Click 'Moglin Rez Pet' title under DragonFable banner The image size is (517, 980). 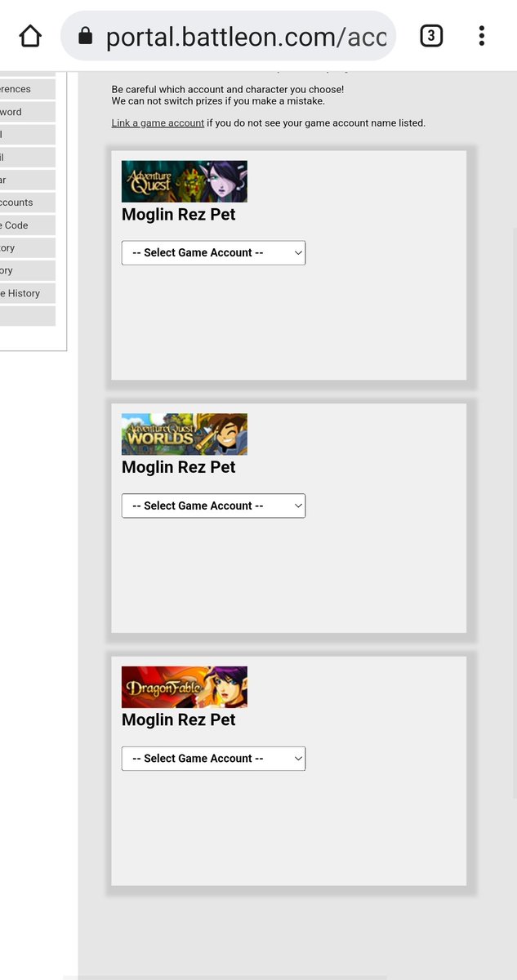click(178, 719)
